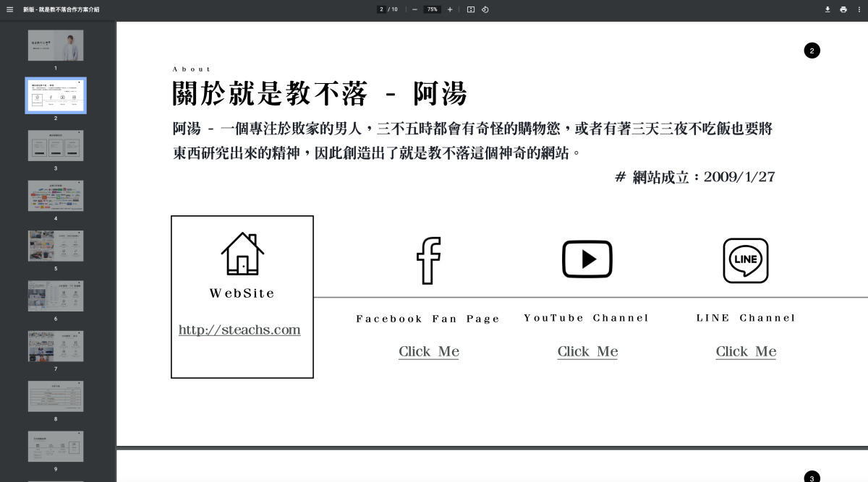Click the zoom out minus button
The width and height of the screenshot is (868, 482).
[x=414, y=9]
